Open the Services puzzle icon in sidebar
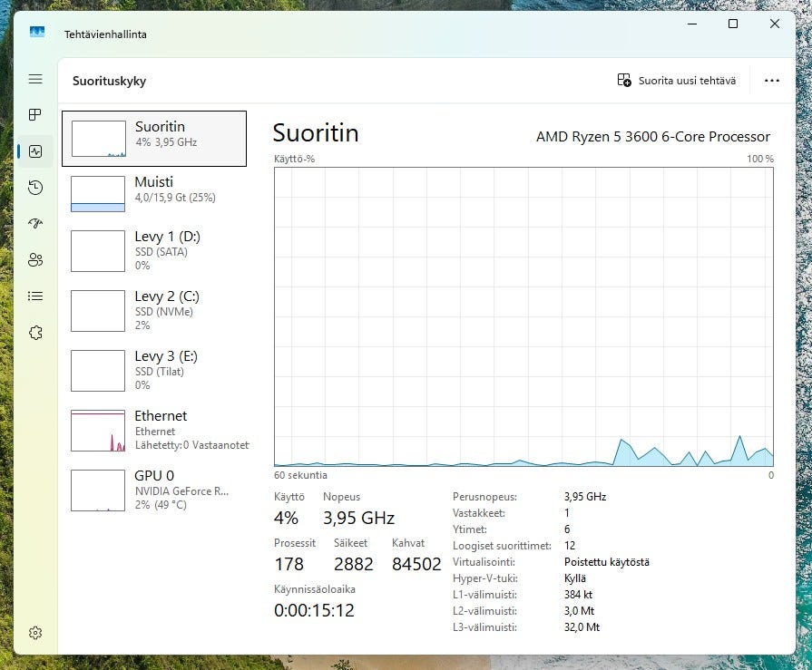Image resolution: width=812 pixels, height=670 pixels. tap(35, 333)
